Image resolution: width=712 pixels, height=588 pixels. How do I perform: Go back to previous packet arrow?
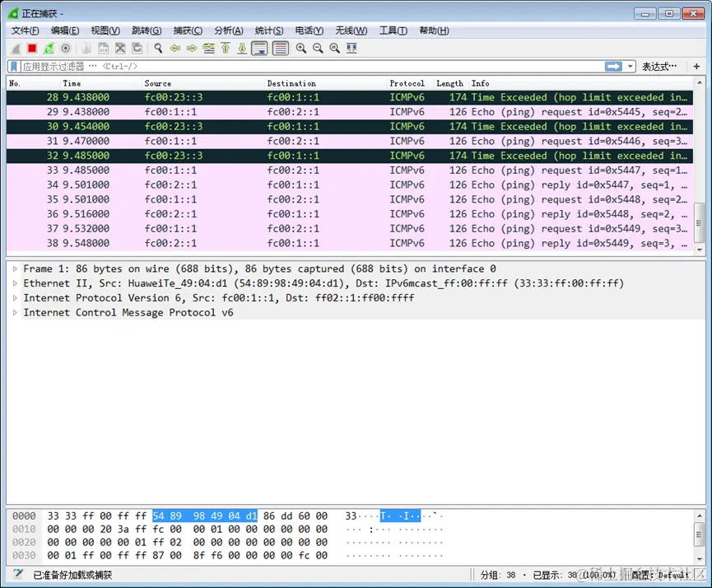coord(175,48)
